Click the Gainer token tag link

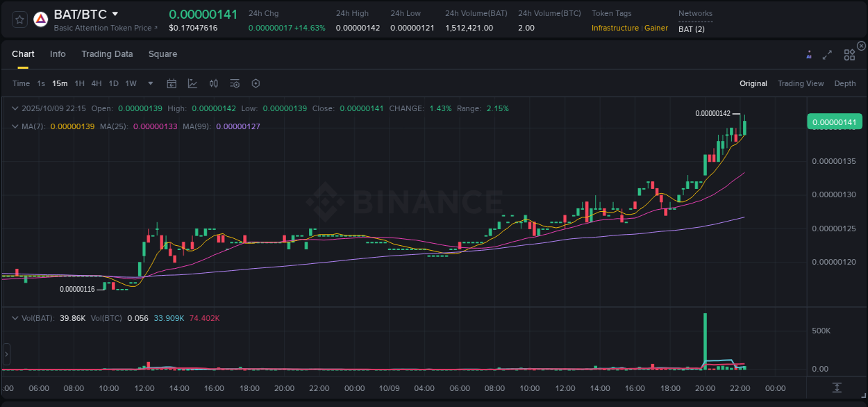click(x=656, y=28)
